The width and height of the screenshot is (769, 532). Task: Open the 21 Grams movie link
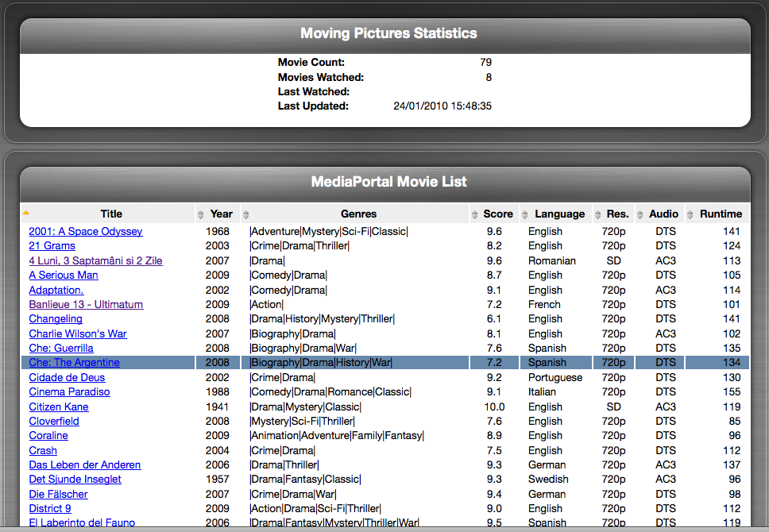click(x=52, y=246)
